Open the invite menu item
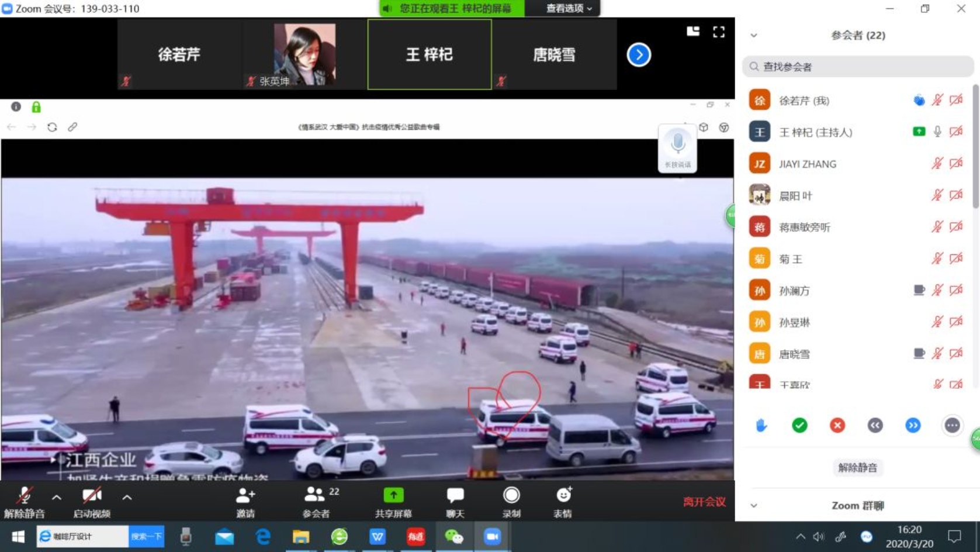Viewport: 980px width, 552px height. pyautogui.click(x=245, y=502)
